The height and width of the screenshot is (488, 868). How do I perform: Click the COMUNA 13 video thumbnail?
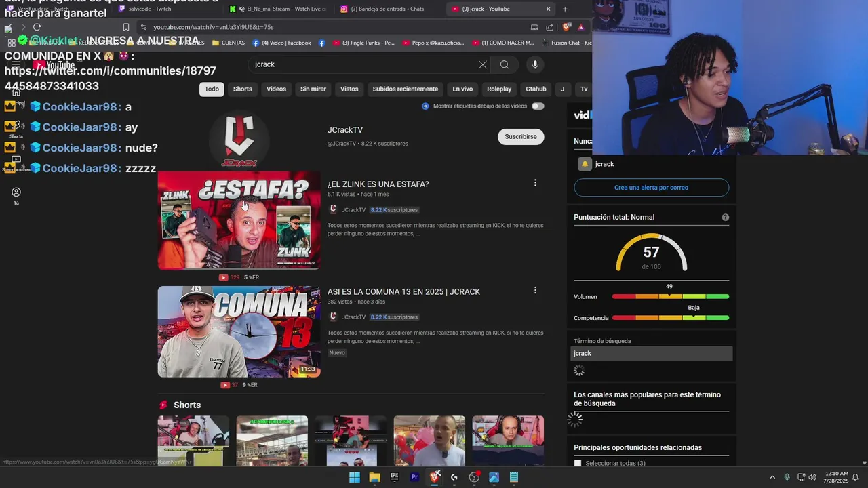[x=239, y=331]
